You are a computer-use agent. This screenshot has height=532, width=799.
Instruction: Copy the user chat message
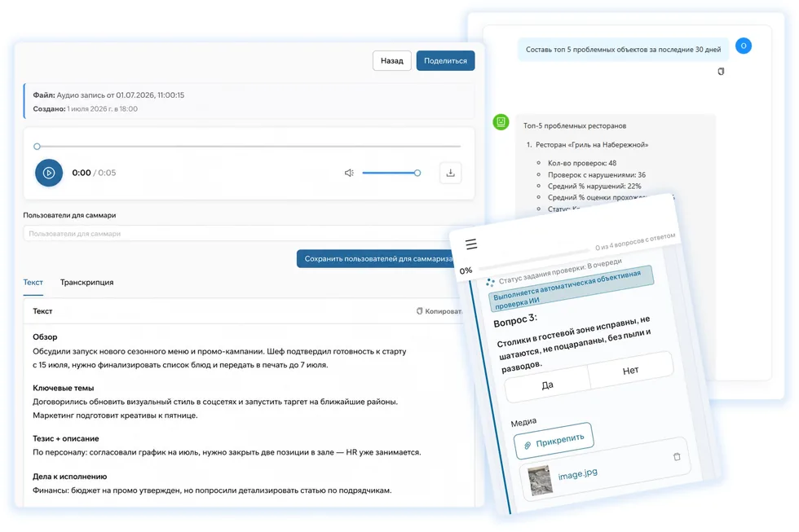click(721, 71)
